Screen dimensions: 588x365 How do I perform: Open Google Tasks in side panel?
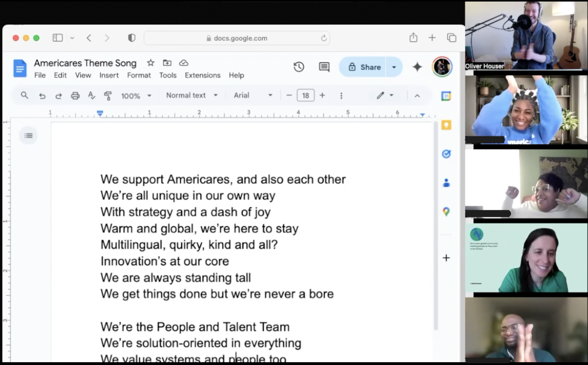pos(446,154)
